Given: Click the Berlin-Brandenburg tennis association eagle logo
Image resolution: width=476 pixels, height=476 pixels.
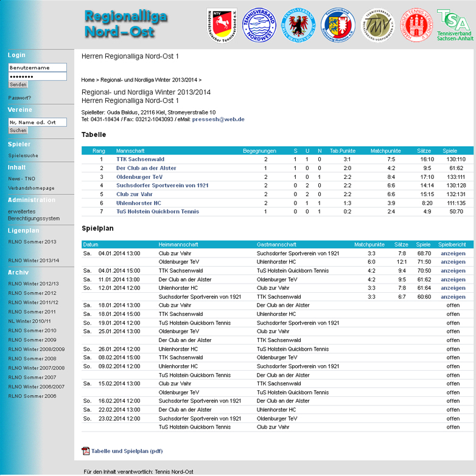Looking at the screenshot, I should click(x=298, y=25).
